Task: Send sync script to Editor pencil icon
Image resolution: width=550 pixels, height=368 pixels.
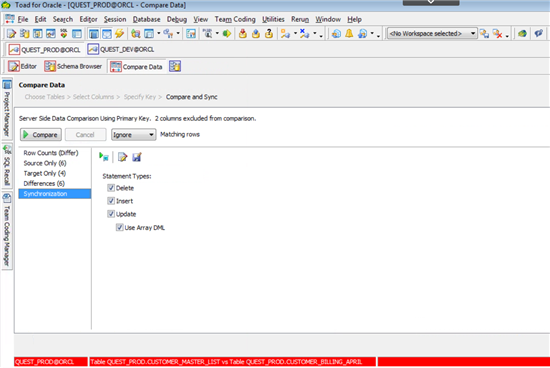Action: tap(122, 157)
